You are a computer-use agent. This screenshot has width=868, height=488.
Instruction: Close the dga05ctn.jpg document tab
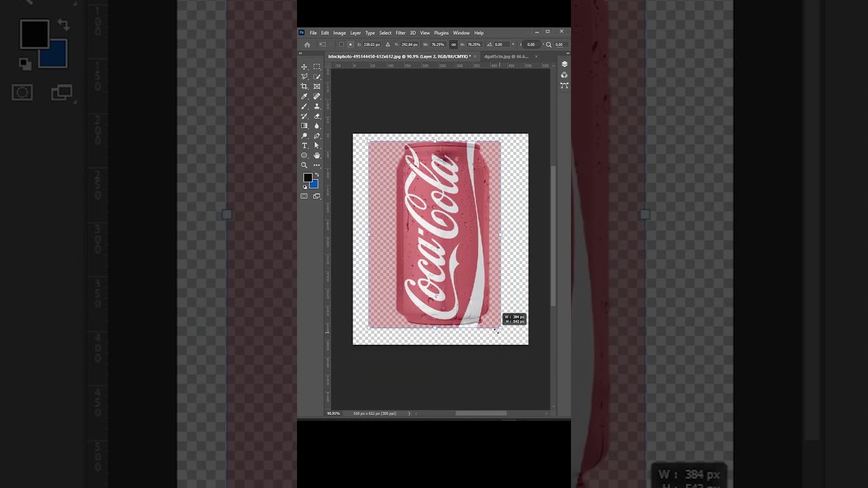click(536, 56)
